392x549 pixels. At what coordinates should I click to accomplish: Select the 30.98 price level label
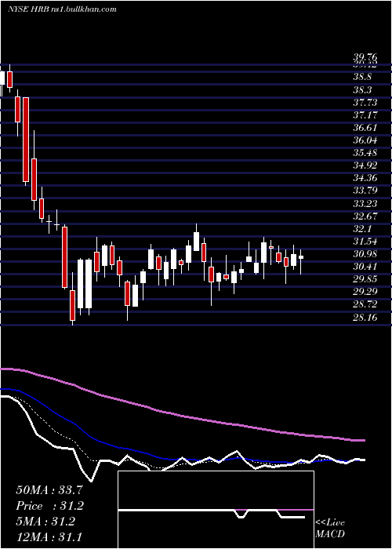(x=365, y=254)
